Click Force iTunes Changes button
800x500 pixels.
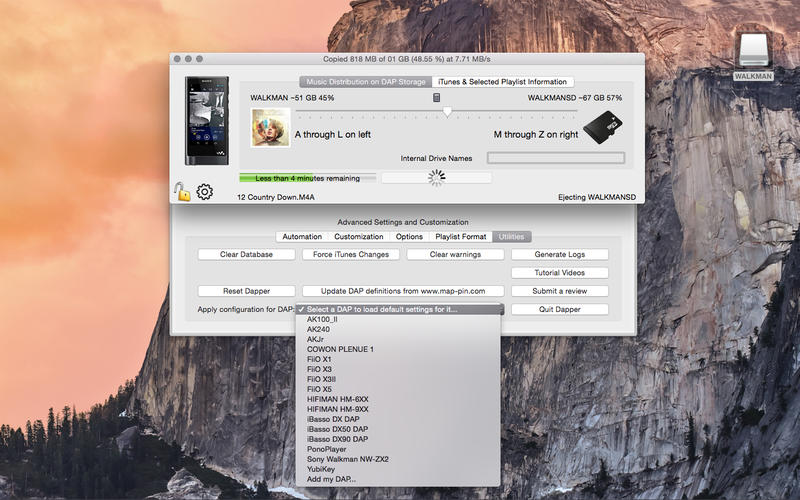351,254
